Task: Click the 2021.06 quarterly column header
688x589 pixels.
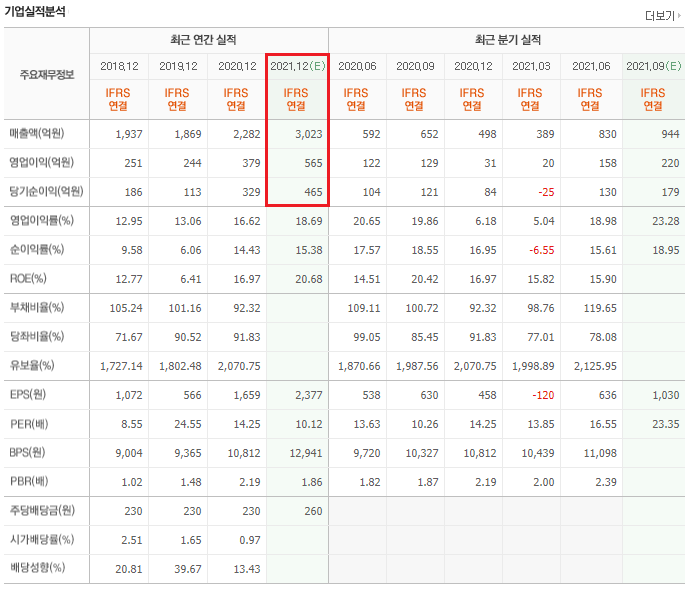Action: 591,66
